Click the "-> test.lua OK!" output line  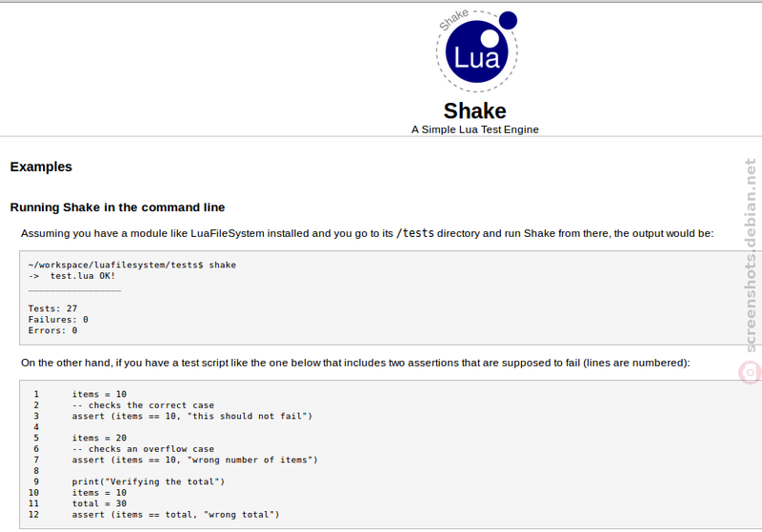pyautogui.click(x=72, y=276)
